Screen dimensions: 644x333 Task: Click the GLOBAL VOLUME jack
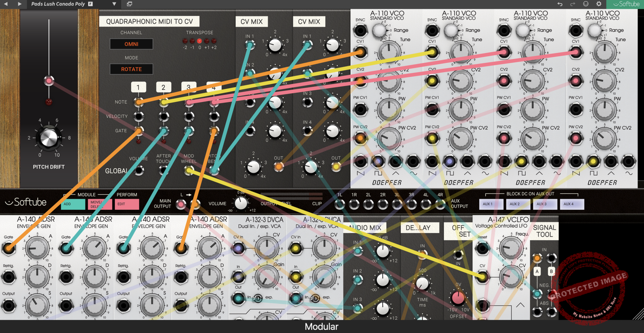click(138, 171)
